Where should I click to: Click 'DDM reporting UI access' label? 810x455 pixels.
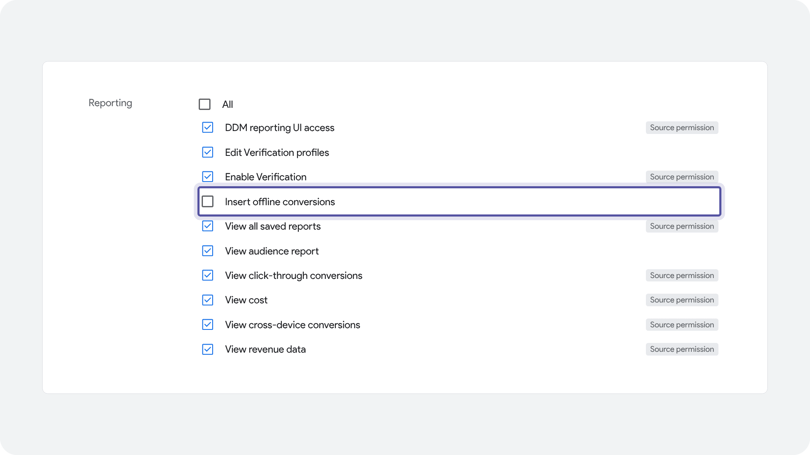pos(279,128)
